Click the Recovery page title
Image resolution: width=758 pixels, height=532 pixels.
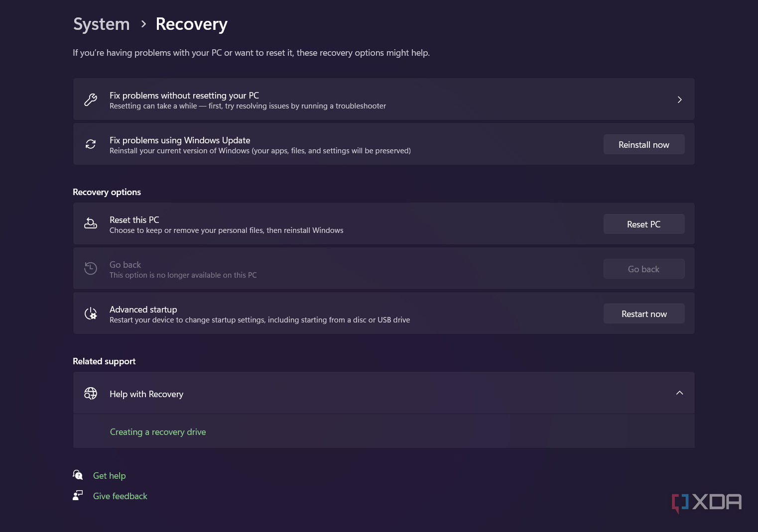(192, 24)
